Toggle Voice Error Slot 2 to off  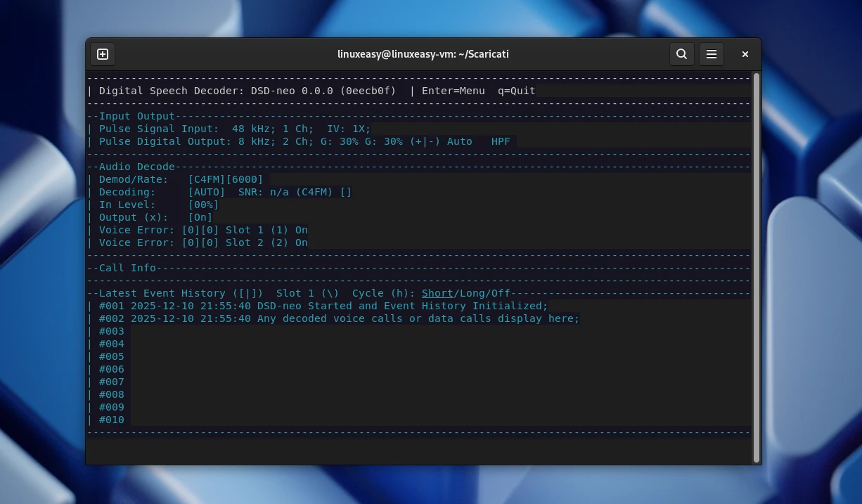coord(302,243)
